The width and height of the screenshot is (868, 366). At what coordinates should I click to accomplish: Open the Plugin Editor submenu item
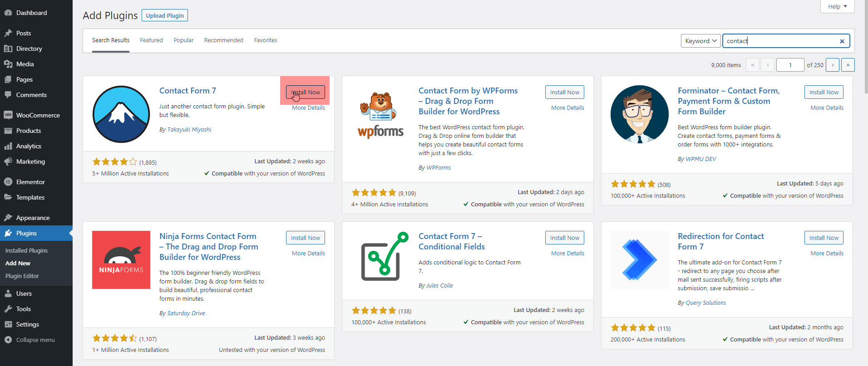[x=22, y=276]
